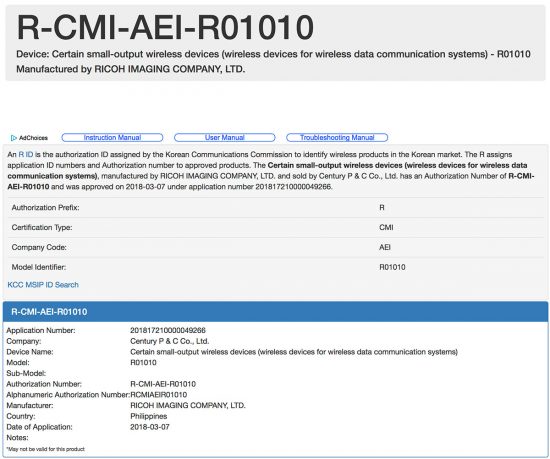
Task: Click the alphanumeric number RCMIAEIR01010
Action: pyautogui.click(x=159, y=395)
